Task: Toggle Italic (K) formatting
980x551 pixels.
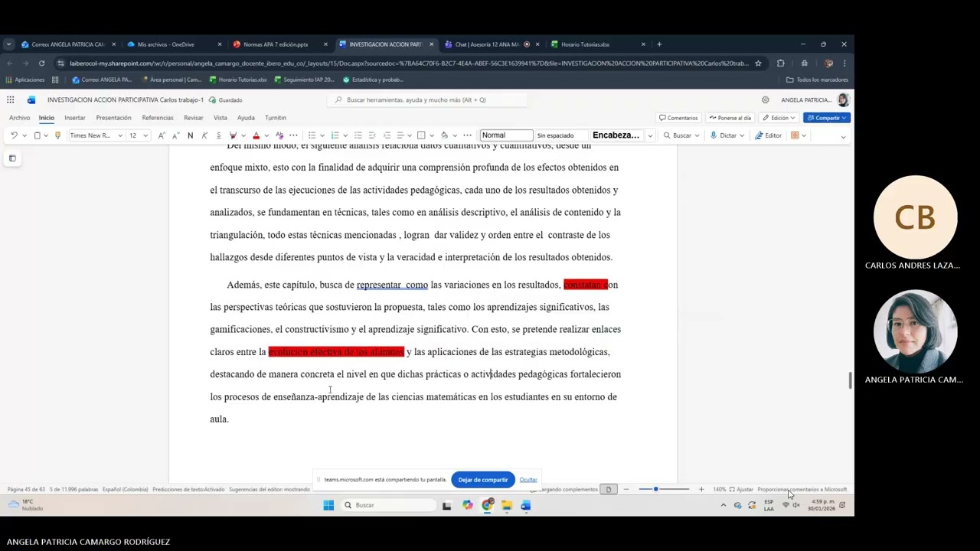Action: [204, 135]
